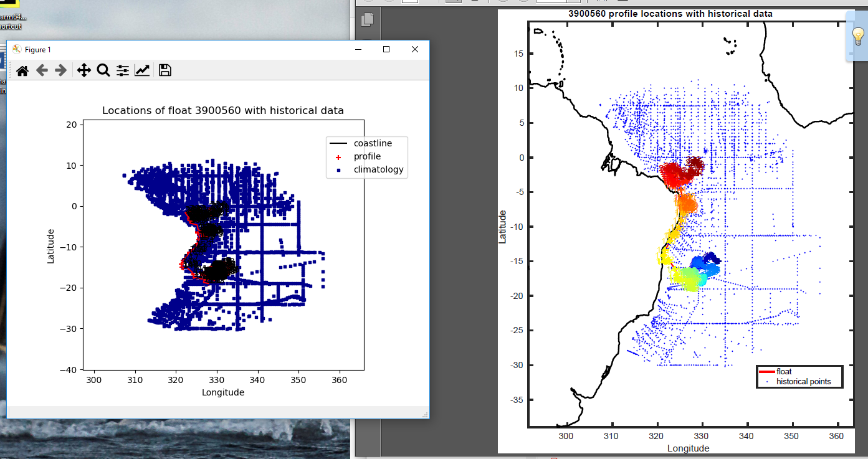Click the 'Longitude' axis label in PDF plot
The width and height of the screenshot is (868, 459).
(x=688, y=448)
